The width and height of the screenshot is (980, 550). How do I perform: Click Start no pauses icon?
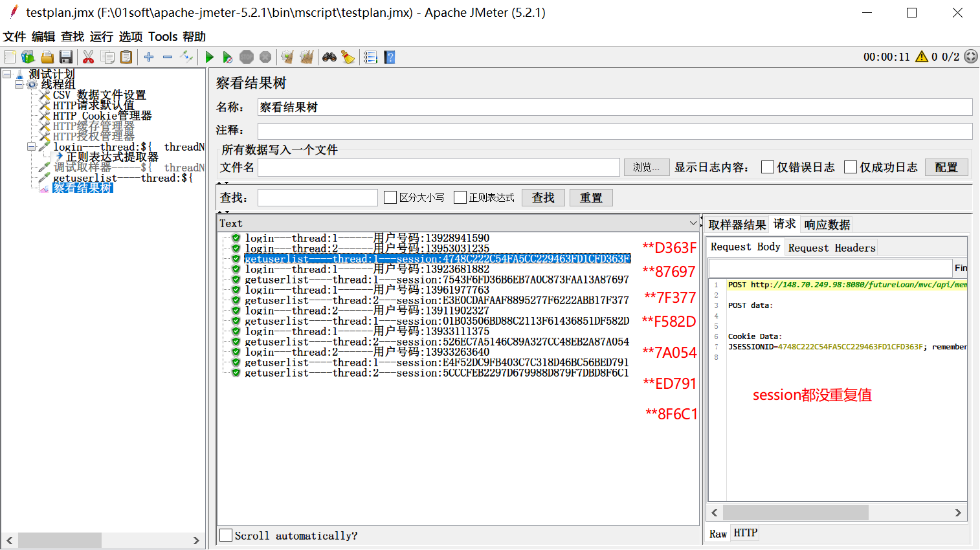[227, 58]
